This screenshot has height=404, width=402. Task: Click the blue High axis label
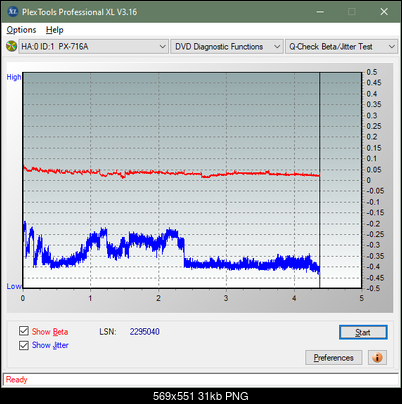coord(14,77)
